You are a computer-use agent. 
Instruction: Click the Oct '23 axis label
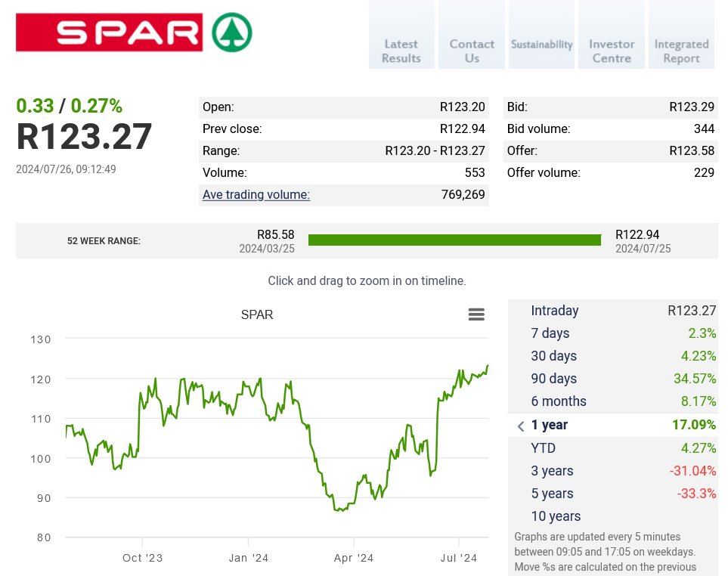tap(143, 558)
